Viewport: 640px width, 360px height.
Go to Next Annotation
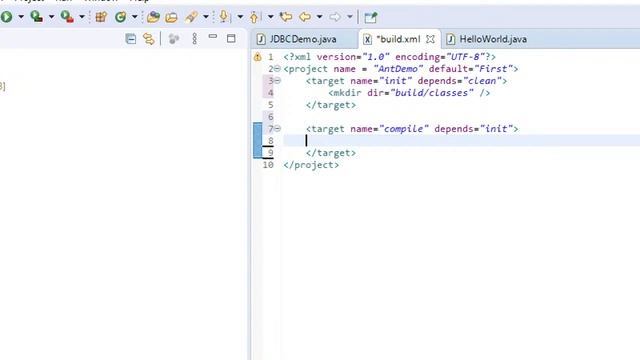pos(224,17)
